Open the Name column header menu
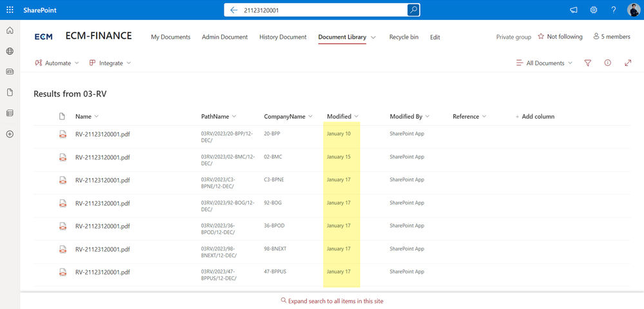This screenshot has height=309, width=644. click(87, 116)
